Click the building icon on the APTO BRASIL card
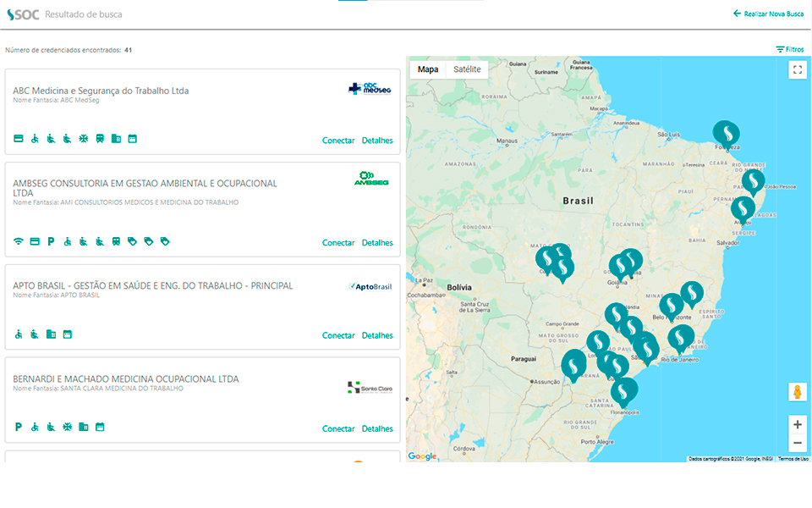812x508 pixels. (x=51, y=334)
